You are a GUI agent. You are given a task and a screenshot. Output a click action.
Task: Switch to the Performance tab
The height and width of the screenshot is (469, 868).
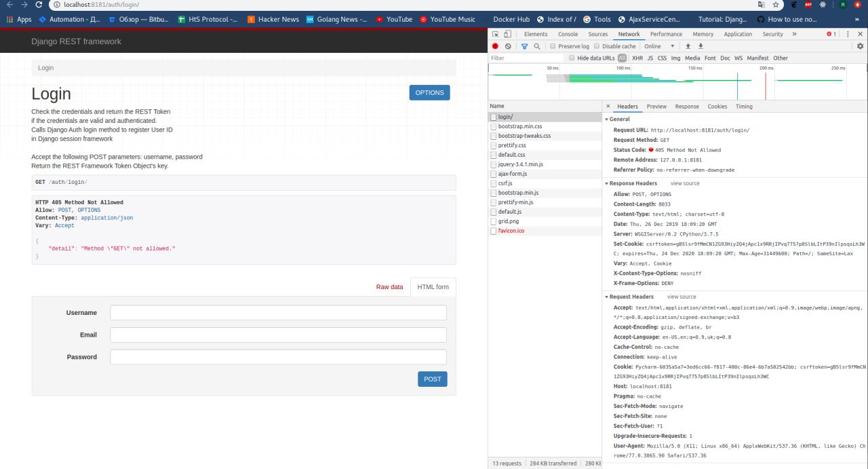666,34
